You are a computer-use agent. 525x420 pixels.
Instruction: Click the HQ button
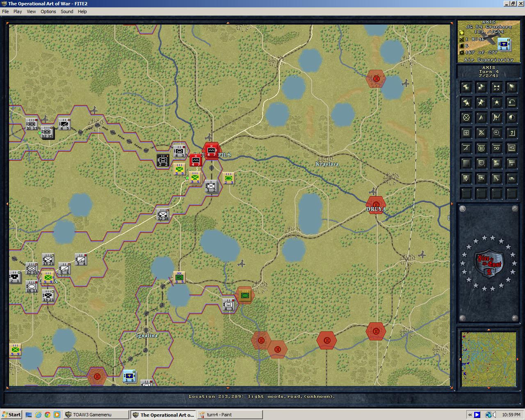tap(511, 148)
